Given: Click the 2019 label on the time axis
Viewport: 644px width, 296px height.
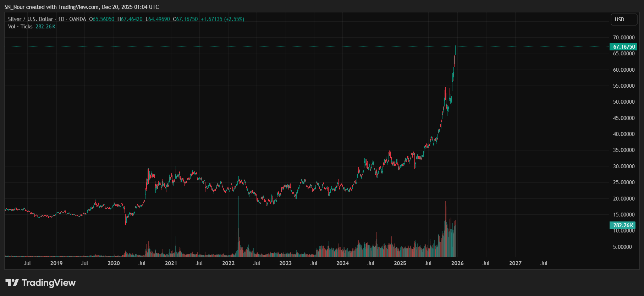Looking at the screenshot, I should pyautogui.click(x=56, y=263).
